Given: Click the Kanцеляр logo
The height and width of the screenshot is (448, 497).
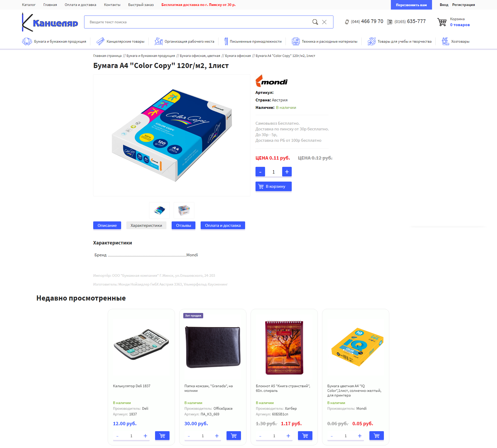Looking at the screenshot, I should pyautogui.click(x=50, y=22).
